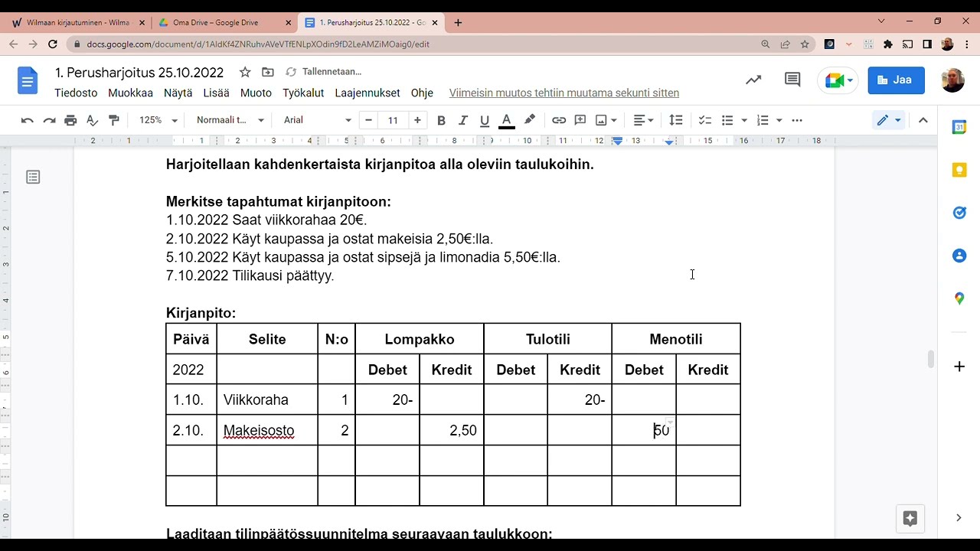The image size is (980, 551).
Task: Hide the menus with chevron
Action: tap(923, 120)
